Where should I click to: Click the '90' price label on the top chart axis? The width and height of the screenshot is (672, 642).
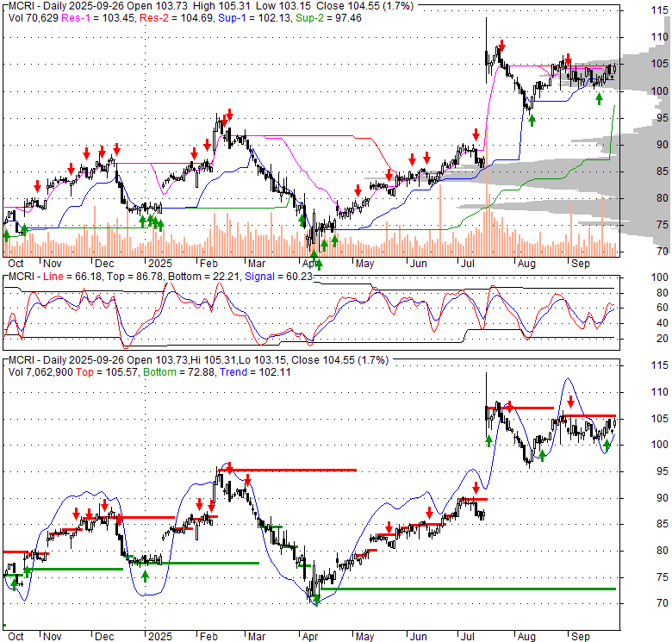663,145
